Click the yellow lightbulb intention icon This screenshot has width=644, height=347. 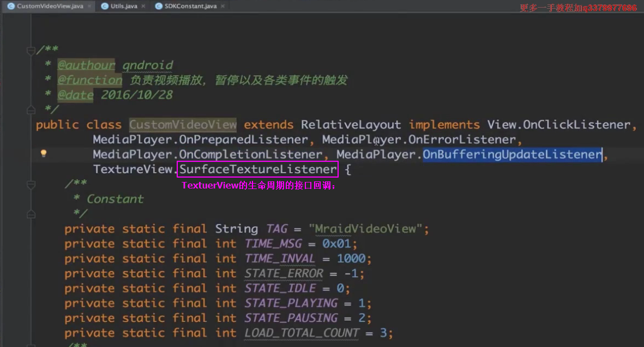(x=44, y=154)
